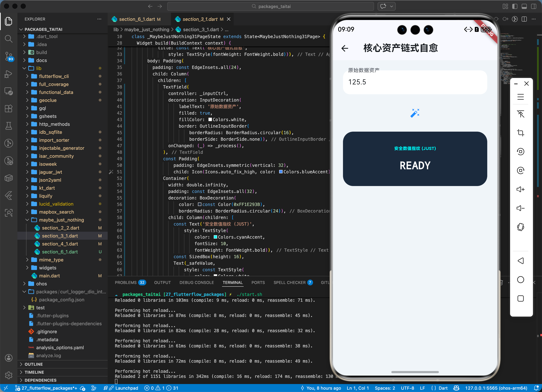Open the Manage gear icon
The image size is (542, 392).
click(9, 375)
